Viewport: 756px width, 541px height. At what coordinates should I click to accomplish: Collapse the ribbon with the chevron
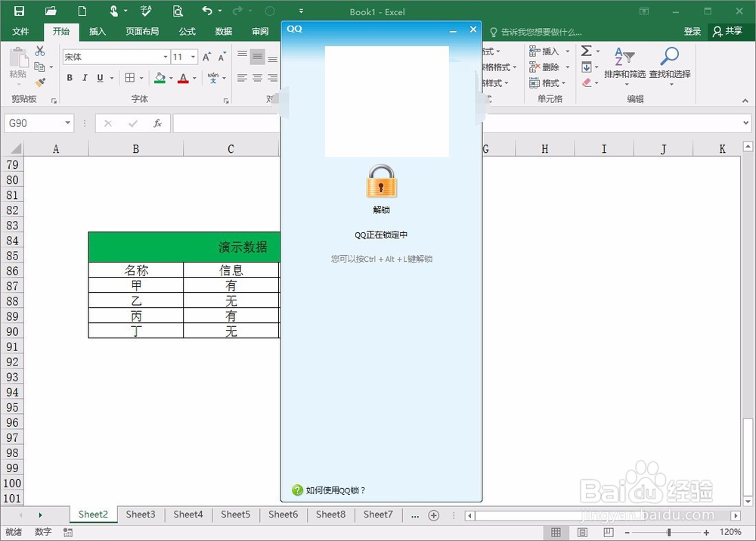[x=745, y=101]
